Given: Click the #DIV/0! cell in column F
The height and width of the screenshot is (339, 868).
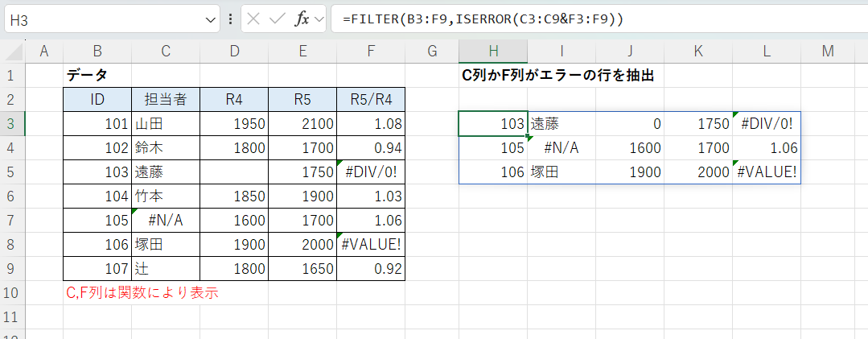Looking at the screenshot, I should point(371,172).
